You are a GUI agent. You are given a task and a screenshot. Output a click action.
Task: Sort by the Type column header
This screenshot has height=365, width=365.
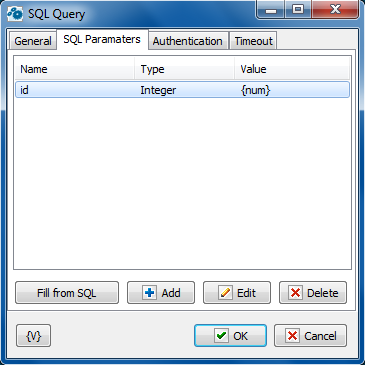click(184, 69)
